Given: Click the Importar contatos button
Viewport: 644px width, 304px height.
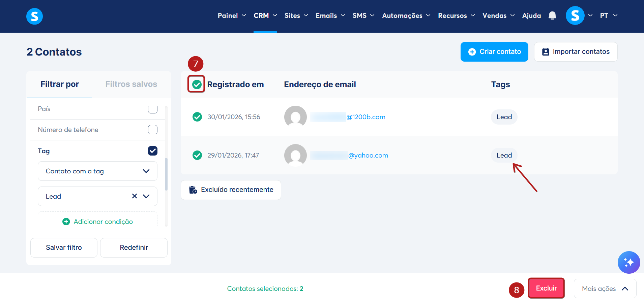Looking at the screenshot, I should pyautogui.click(x=576, y=52).
